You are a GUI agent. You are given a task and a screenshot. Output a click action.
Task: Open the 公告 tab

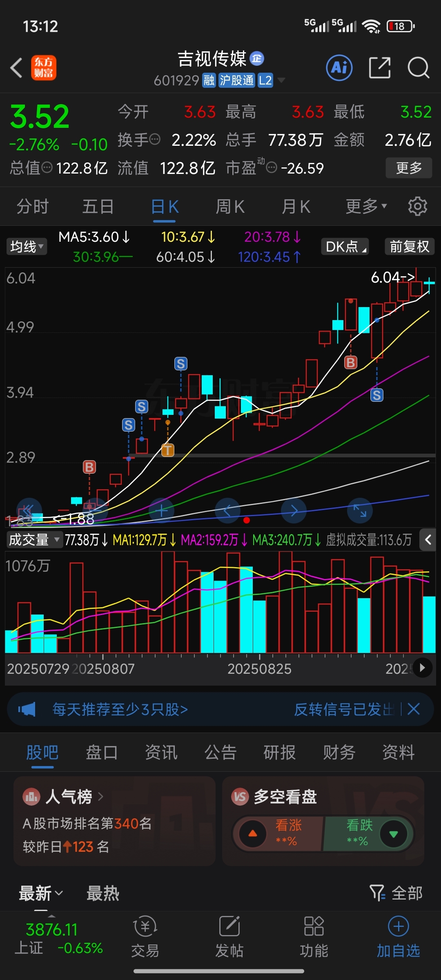click(x=220, y=752)
